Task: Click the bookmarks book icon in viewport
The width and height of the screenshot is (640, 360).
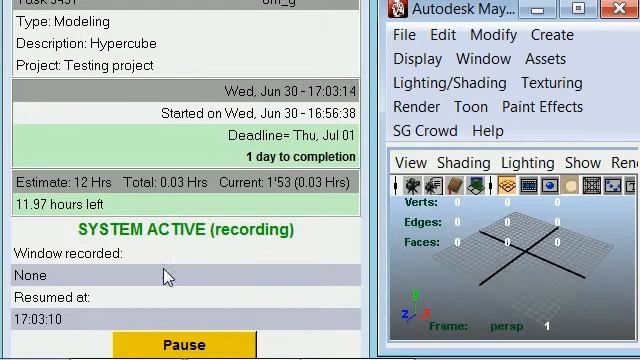Action: (454, 186)
